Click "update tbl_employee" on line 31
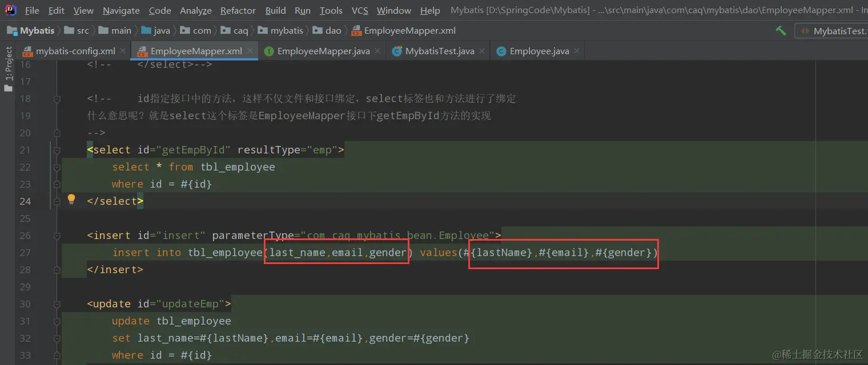 [171, 321]
